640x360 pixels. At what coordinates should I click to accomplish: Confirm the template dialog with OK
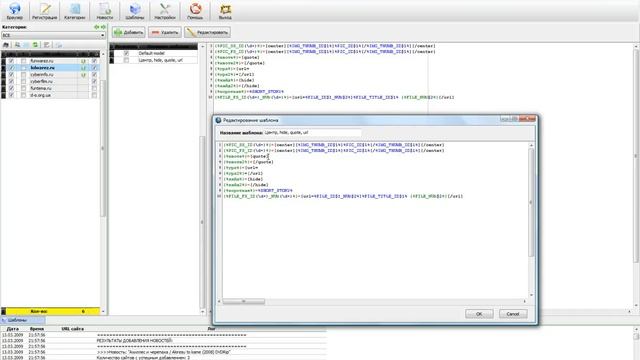(479, 314)
